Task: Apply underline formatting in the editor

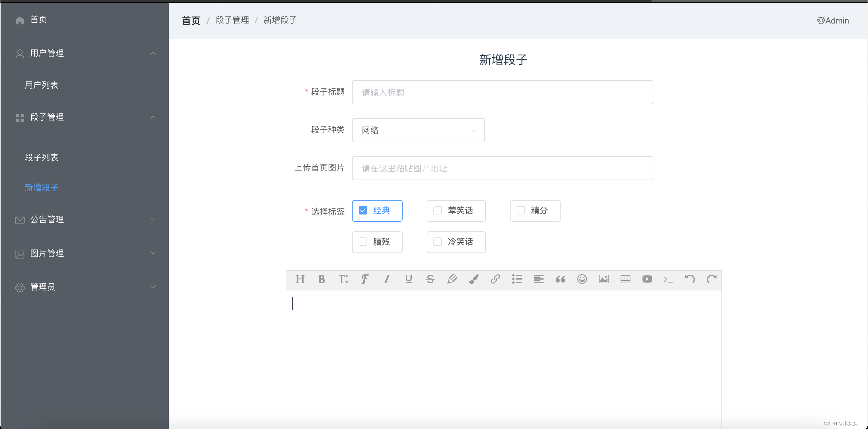Action: pyautogui.click(x=408, y=279)
